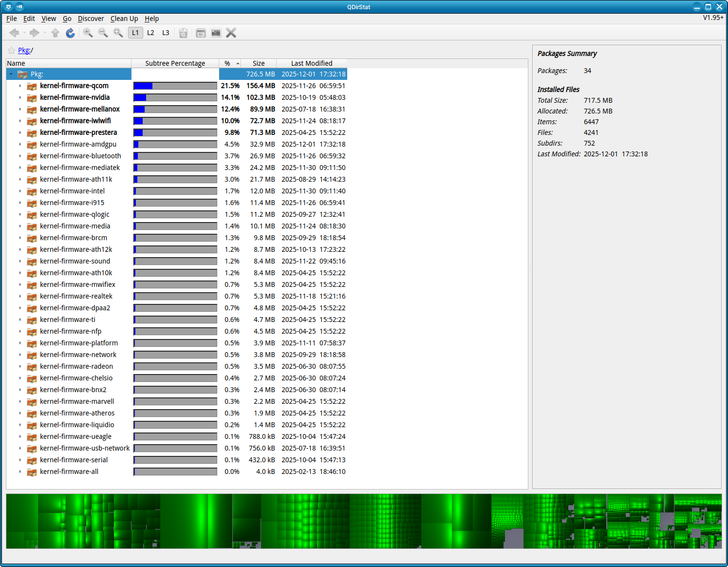
Task: Open the file manager here icon
Action: [201, 33]
